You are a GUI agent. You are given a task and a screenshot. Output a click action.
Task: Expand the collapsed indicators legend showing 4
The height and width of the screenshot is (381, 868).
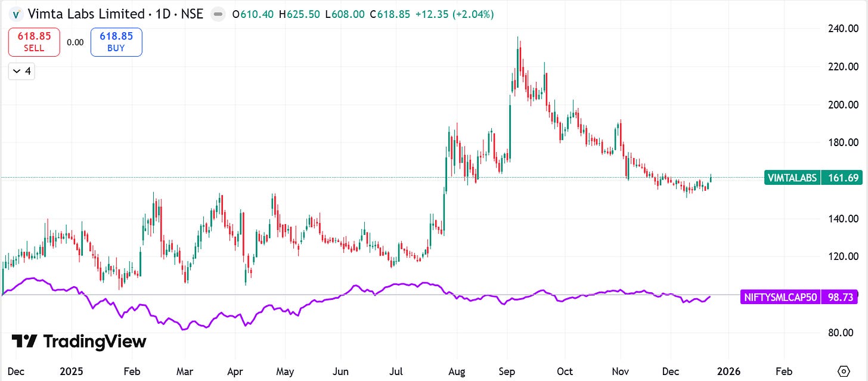[21, 72]
